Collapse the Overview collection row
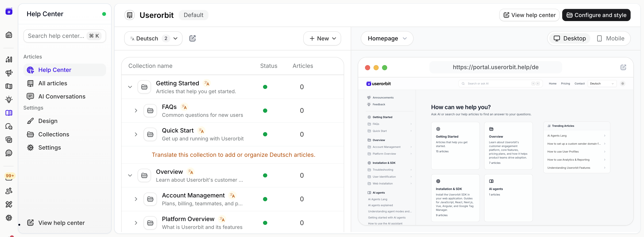Image resolution: width=644 pixels, height=237 pixels. (x=130, y=175)
